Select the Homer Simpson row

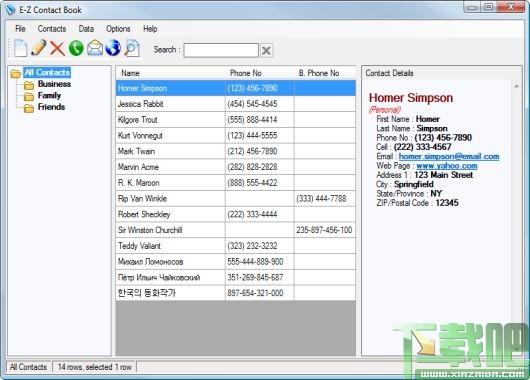click(x=236, y=88)
